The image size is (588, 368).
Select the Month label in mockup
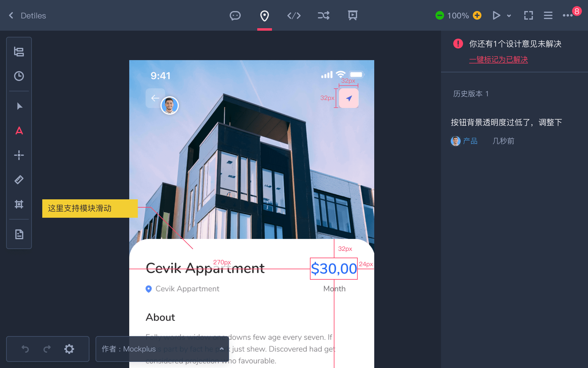334,289
